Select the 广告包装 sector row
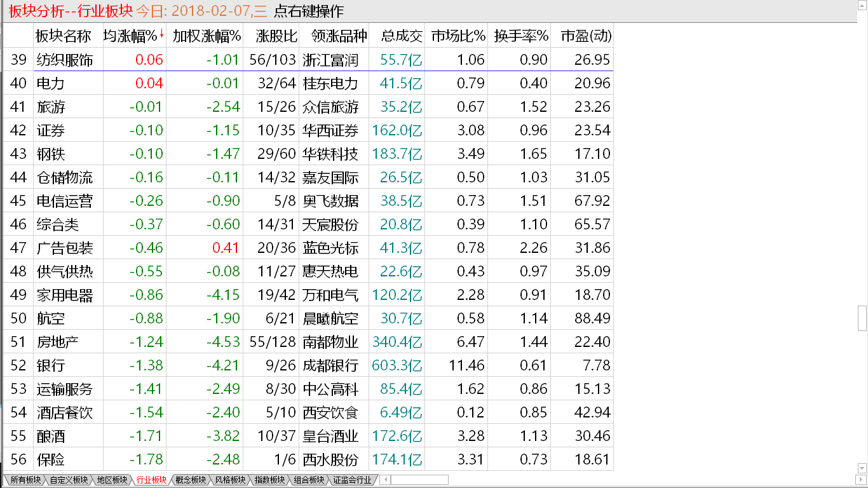 tap(308, 248)
